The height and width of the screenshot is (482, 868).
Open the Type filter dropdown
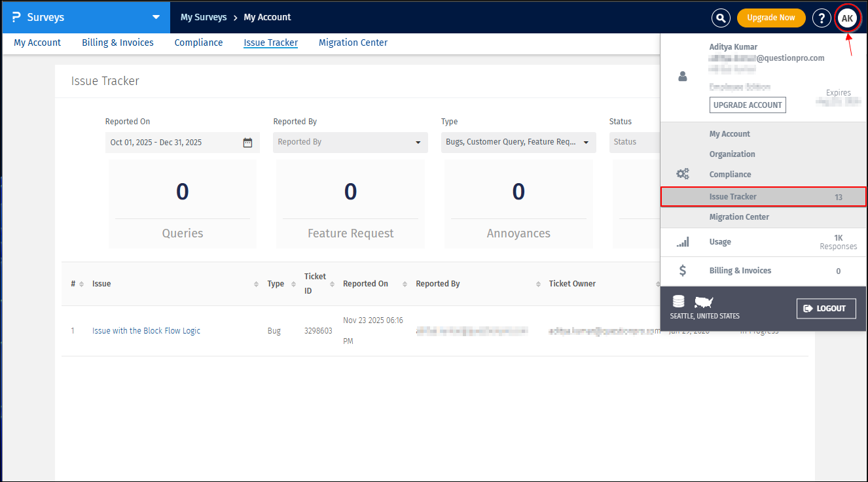point(518,143)
